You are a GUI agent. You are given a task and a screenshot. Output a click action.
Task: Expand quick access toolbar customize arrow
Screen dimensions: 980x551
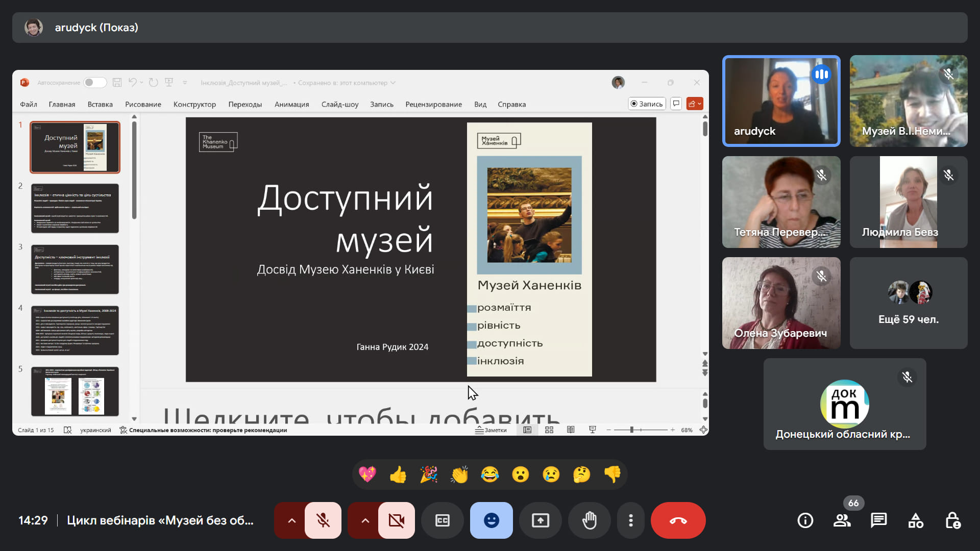pos(185,83)
